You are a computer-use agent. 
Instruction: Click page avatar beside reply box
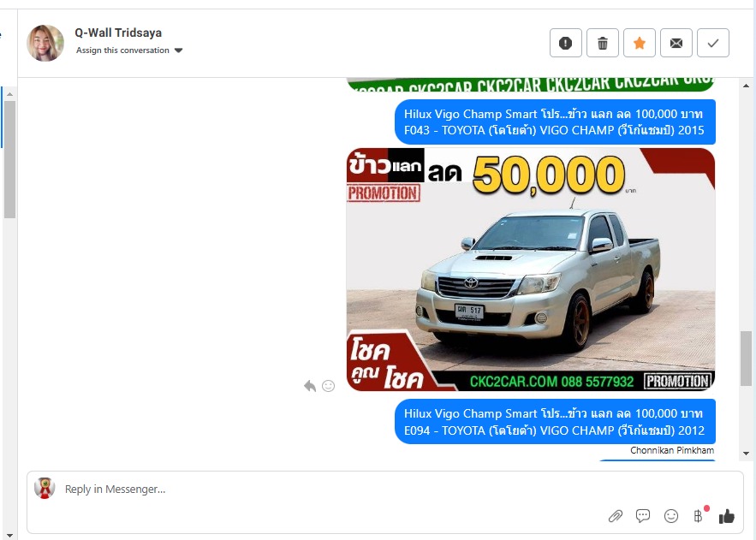coord(45,488)
